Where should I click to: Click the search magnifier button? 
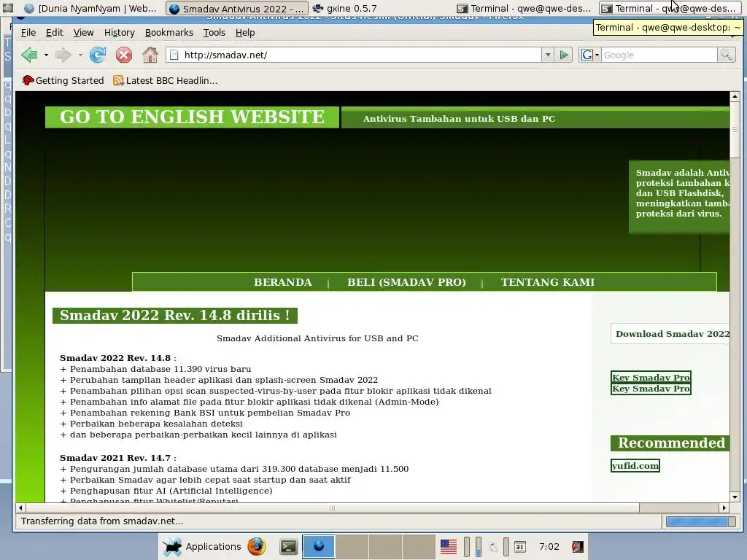tap(726, 55)
